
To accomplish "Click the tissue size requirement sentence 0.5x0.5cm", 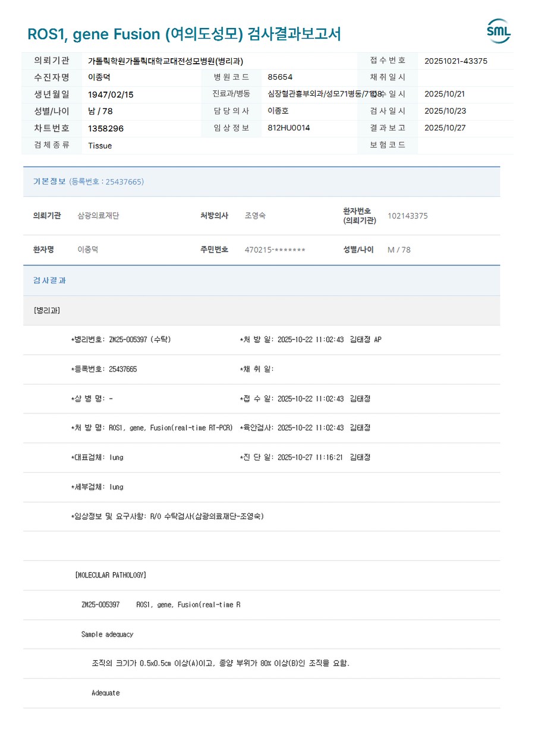I will click(221, 663).
